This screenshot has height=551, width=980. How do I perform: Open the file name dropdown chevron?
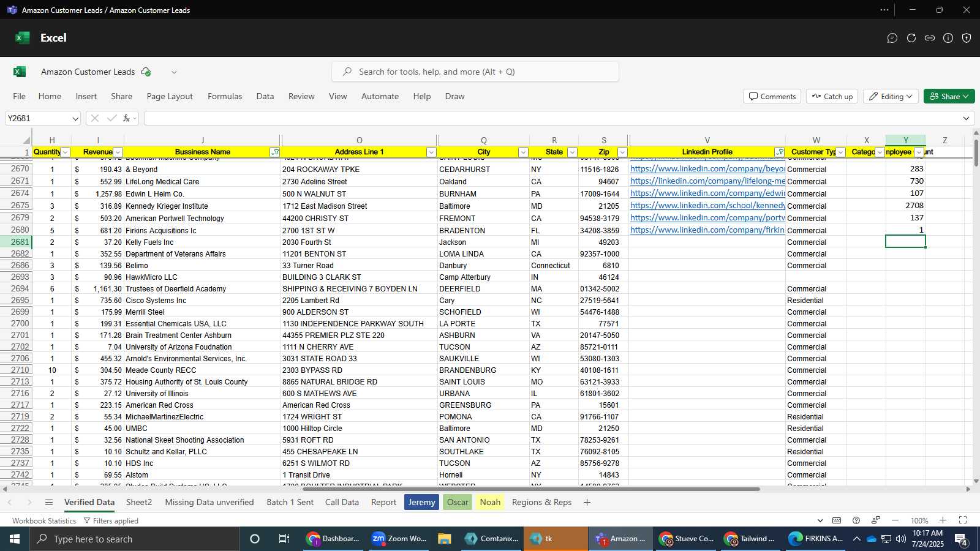174,72
